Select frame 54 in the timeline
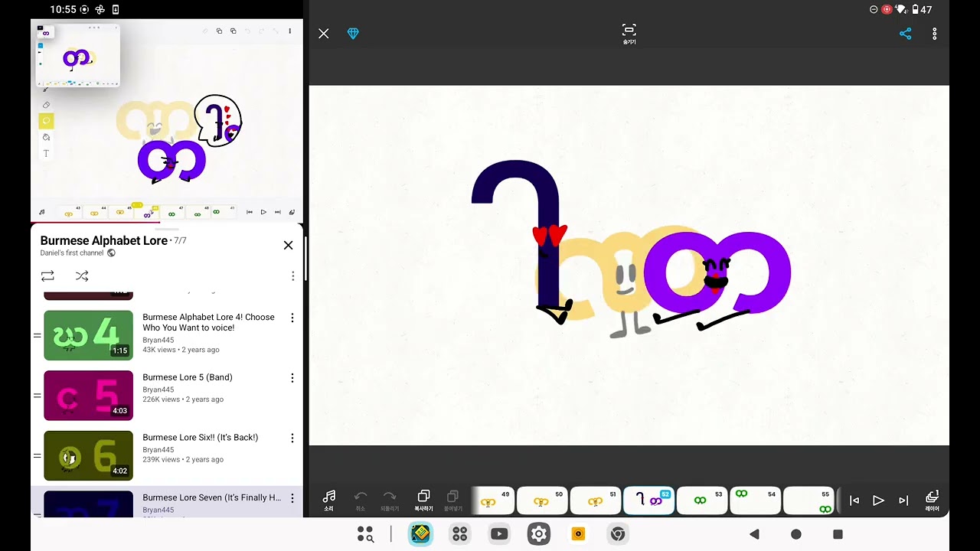The image size is (980, 551). pyautogui.click(x=755, y=500)
